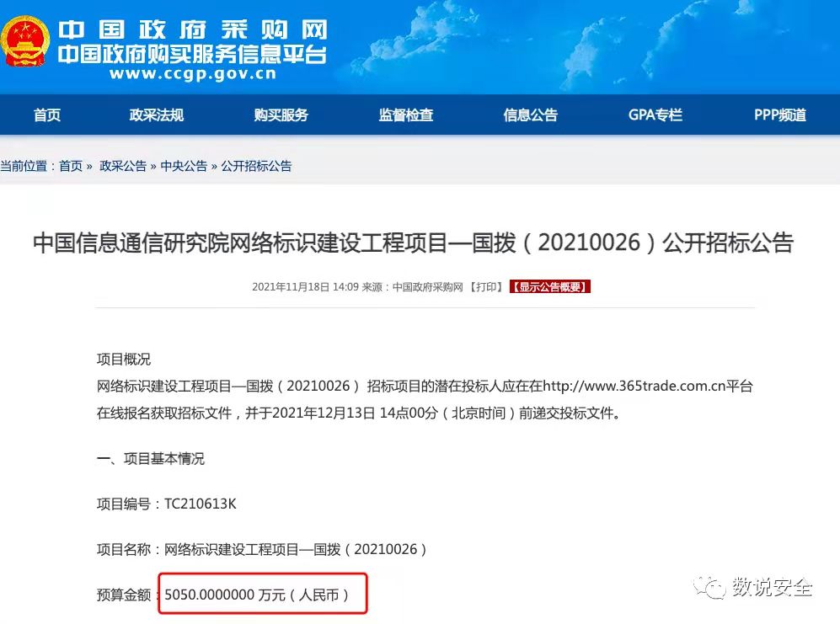Image resolution: width=840 pixels, height=624 pixels.
Task: Open the 信息公告 navigation menu item
Action: (530, 115)
